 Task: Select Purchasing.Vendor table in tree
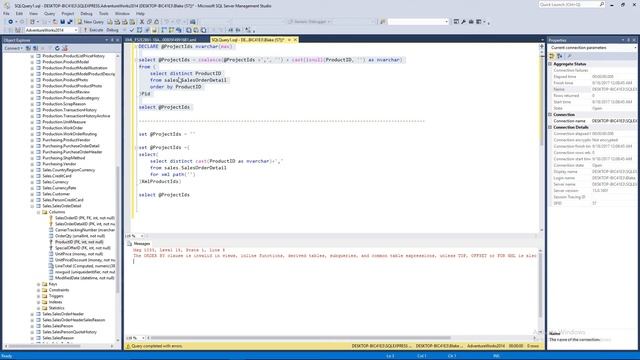[59, 164]
